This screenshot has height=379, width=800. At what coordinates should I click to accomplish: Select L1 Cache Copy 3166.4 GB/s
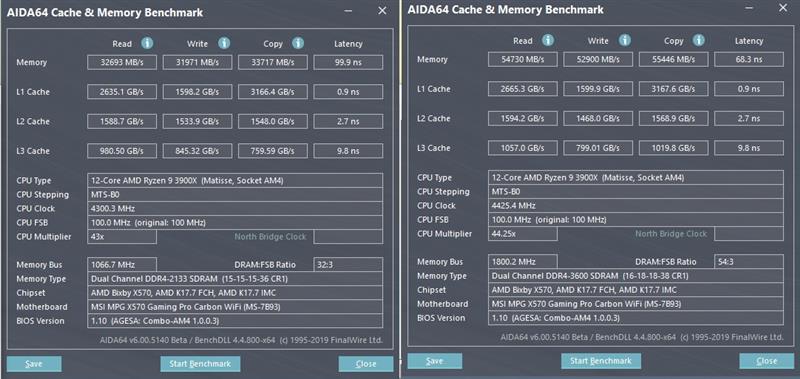(273, 92)
